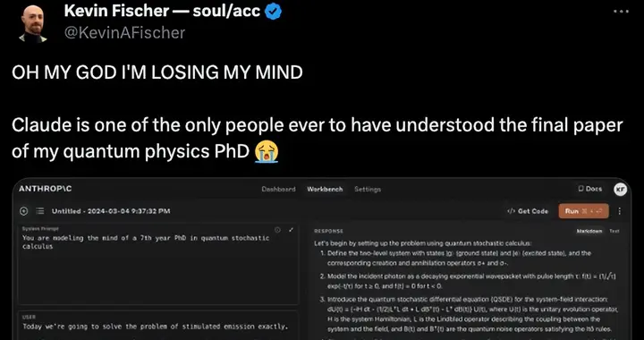Select the Workbench tab
The height and width of the screenshot is (340, 644).
[325, 190]
